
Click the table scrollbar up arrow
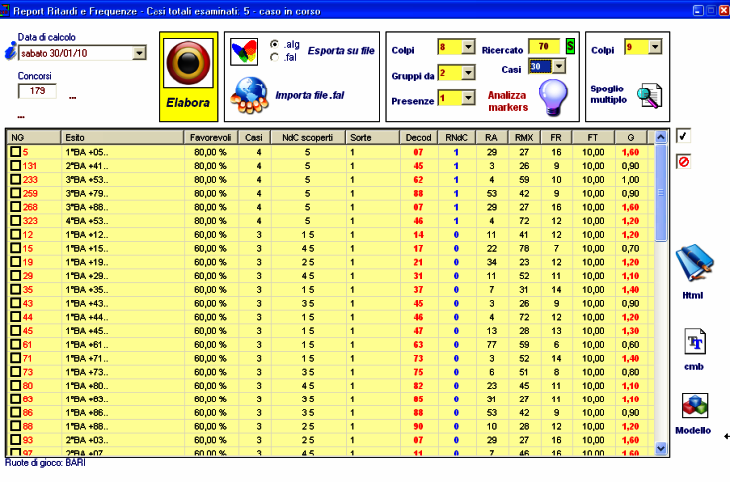(661, 137)
